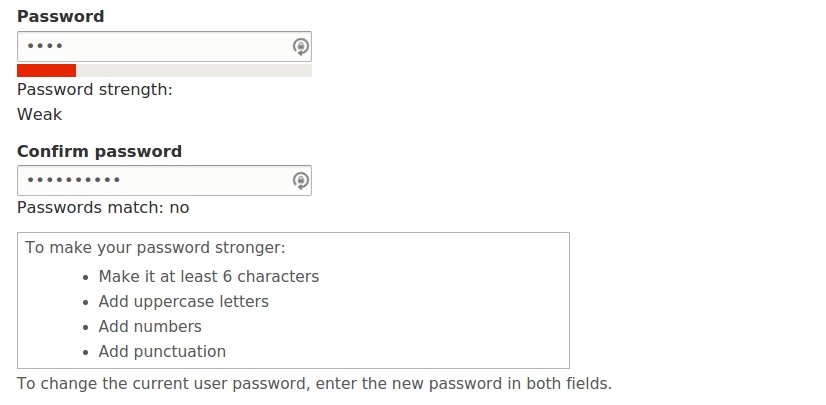Image resolution: width=826 pixels, height=405 pixels.
Task: Click 'To make your password stronger:' heading
Action: click(x=155, y=247)
